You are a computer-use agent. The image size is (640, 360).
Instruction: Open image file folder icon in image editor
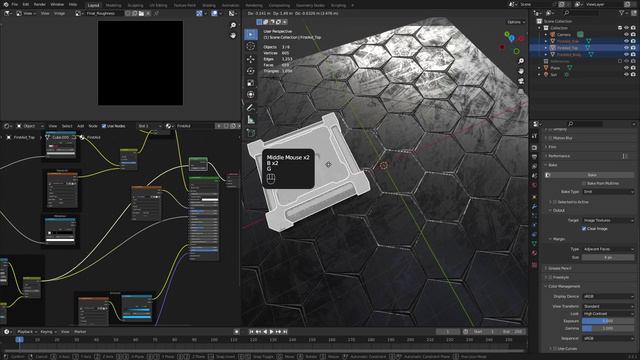coord(141,13)
